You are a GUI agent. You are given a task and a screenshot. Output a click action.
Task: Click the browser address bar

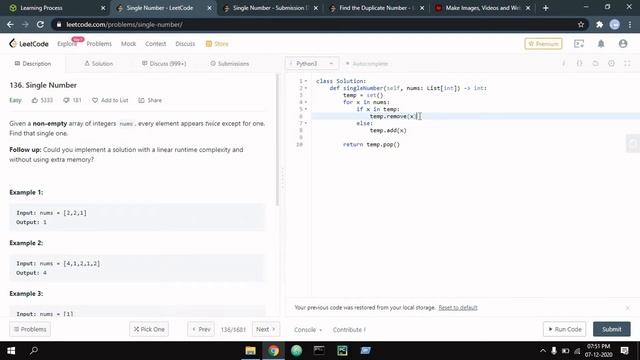[318, 24]
